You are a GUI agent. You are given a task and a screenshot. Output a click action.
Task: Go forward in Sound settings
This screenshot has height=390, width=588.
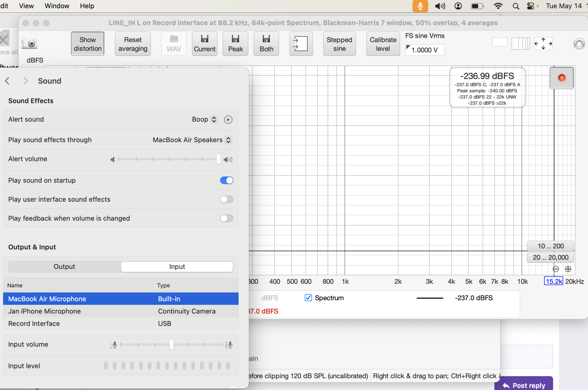(x=25, y=81)
